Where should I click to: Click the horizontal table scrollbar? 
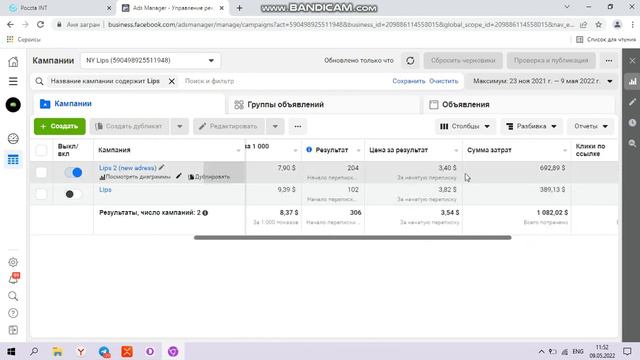pos(353,238)
